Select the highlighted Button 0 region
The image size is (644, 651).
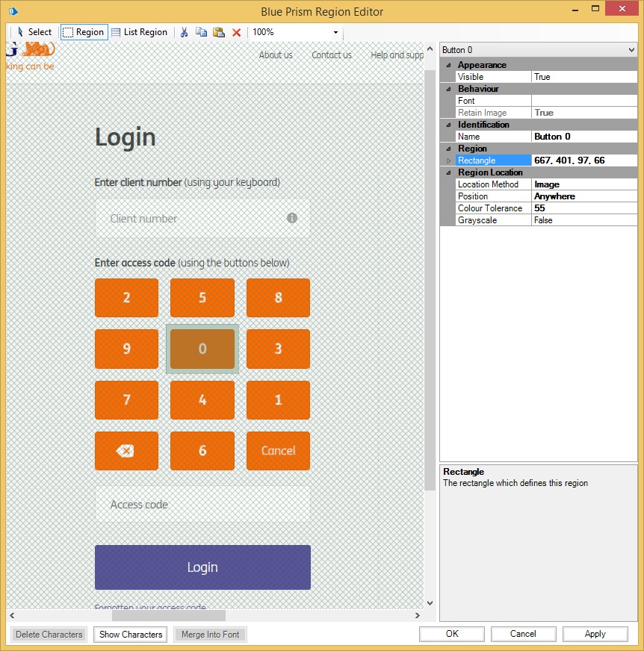pyautogui.click(x=202, y=349)
